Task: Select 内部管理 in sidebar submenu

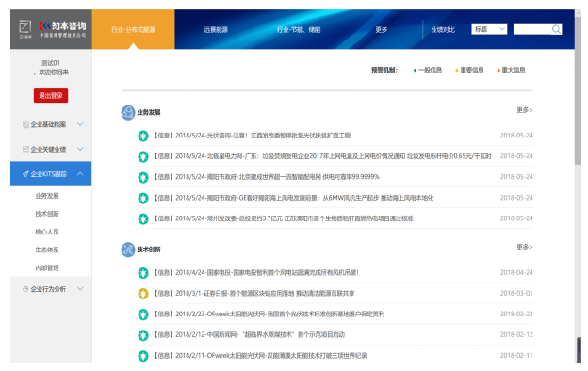Action: pos(47,268)
